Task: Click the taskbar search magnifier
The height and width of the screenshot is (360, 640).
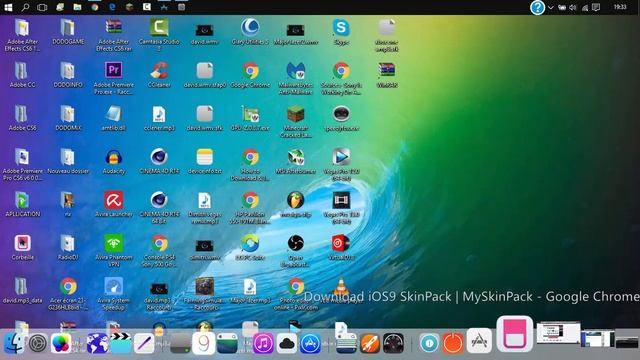Action: point(25,7)
